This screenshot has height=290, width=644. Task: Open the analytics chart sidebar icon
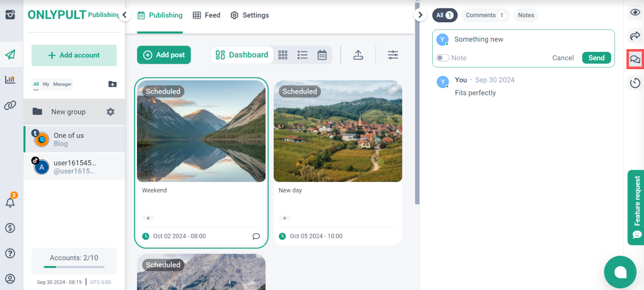(x=10, y=80)
